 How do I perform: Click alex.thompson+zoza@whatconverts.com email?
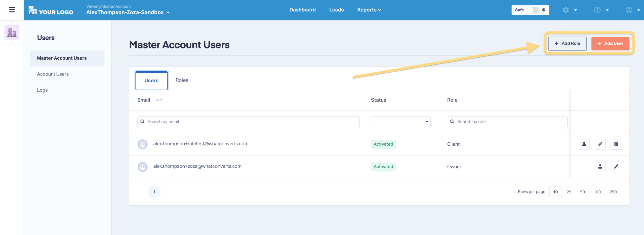pos(197,166)
